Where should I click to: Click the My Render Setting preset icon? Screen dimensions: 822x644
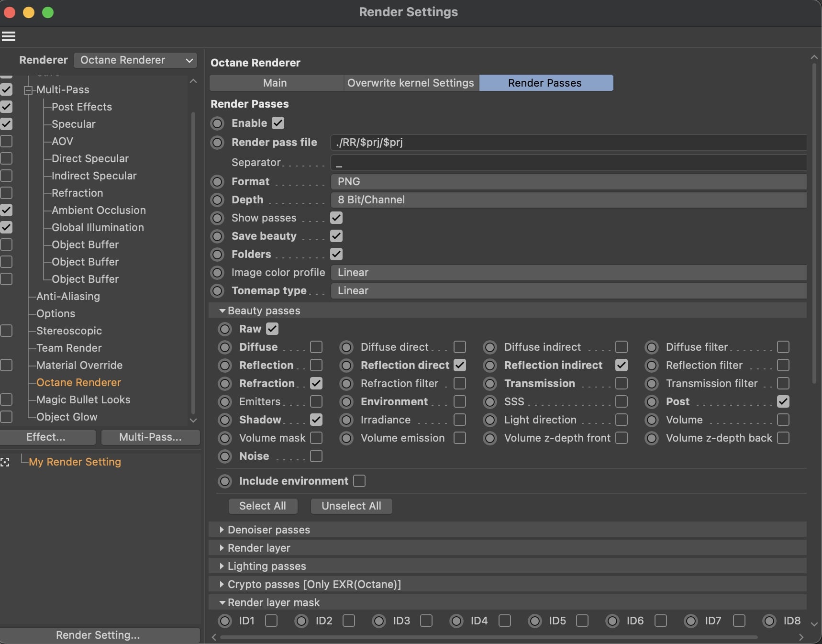tap(5, 462)
